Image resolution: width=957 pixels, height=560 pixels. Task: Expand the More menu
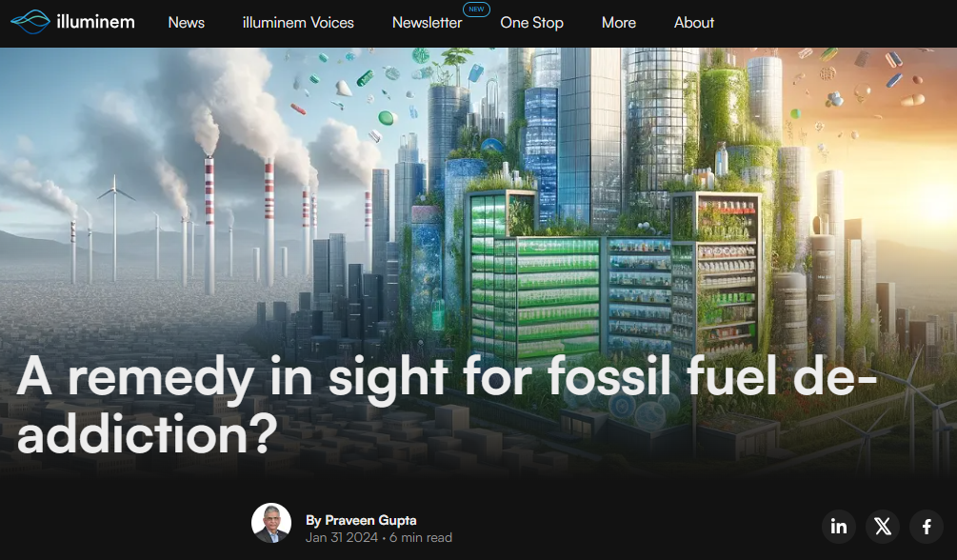pos(619,23)
